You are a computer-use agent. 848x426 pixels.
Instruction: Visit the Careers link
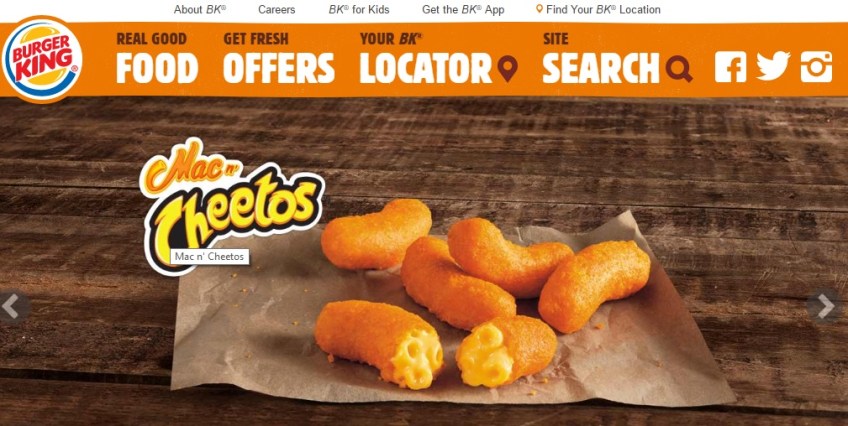pyautogui.click(x=276, y=9)
